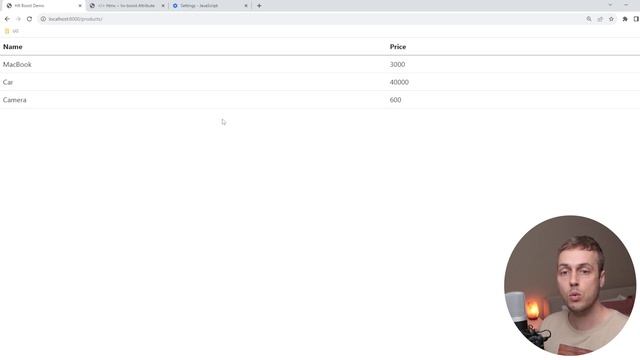This screenshot has width=640, height=360.
Task: Toggle the browser side panel
Action: point(636,19)
